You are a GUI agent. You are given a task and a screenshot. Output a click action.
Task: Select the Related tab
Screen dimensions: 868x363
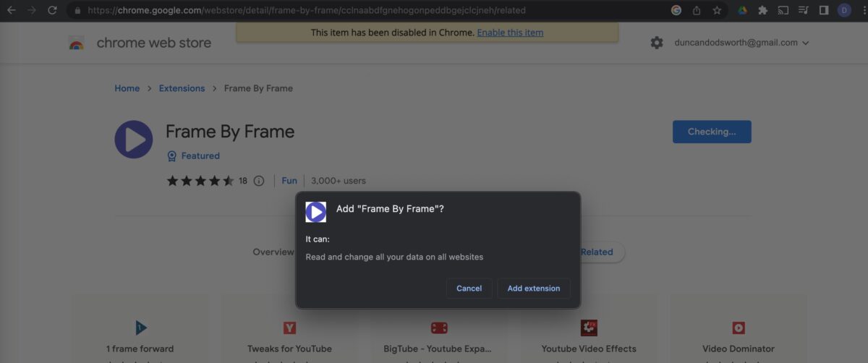tap(597, 252)
